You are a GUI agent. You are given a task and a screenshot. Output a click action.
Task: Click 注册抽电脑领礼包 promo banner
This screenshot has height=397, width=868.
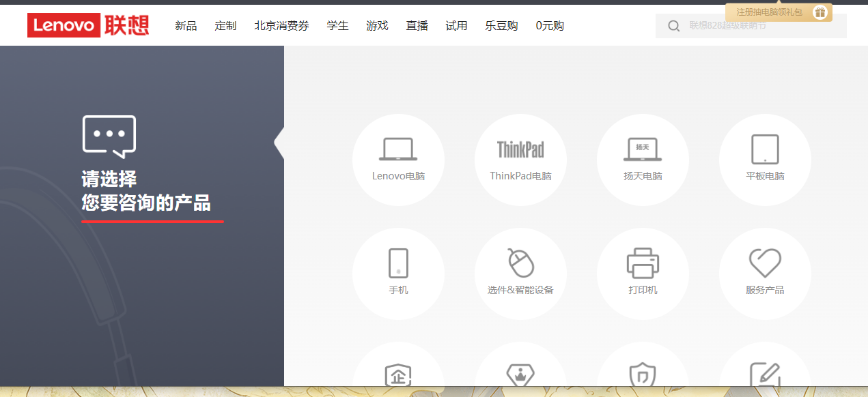tap(779, 12)
